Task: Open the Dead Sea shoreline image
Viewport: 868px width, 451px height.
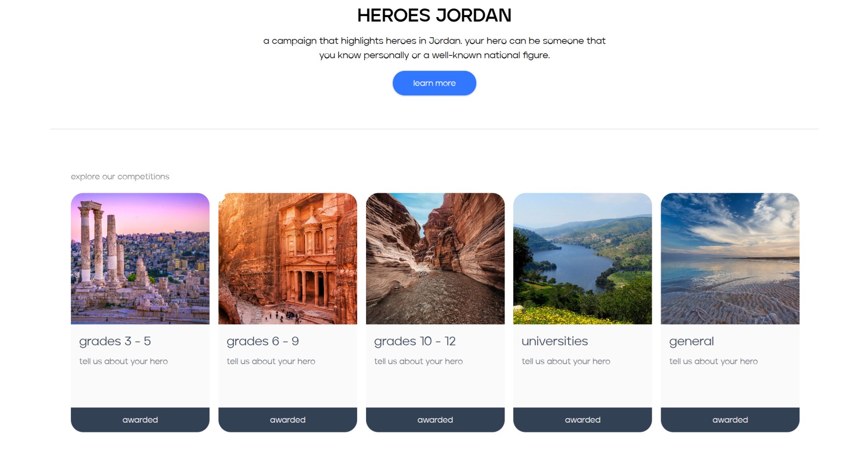Action: coord(730,259)
